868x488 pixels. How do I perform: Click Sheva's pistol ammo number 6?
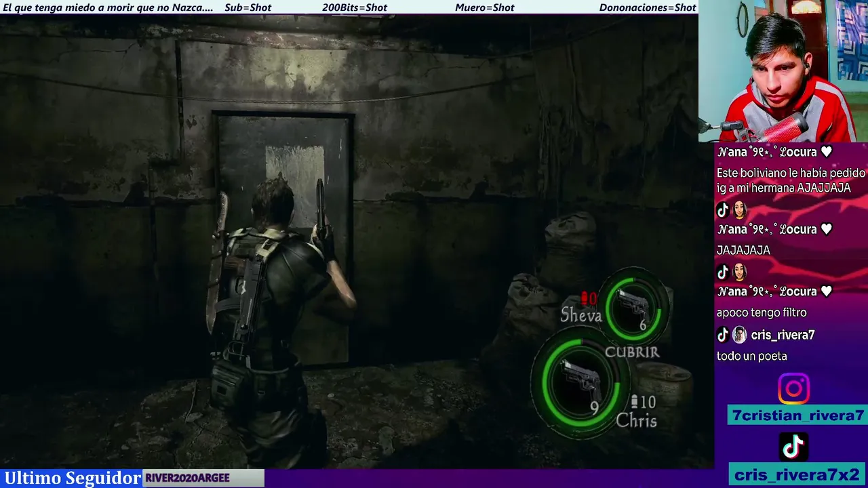[x=643, y=325]
